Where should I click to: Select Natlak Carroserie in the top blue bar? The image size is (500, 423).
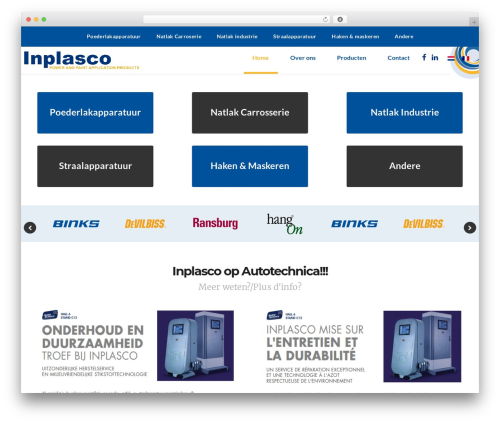pos(179,37)
